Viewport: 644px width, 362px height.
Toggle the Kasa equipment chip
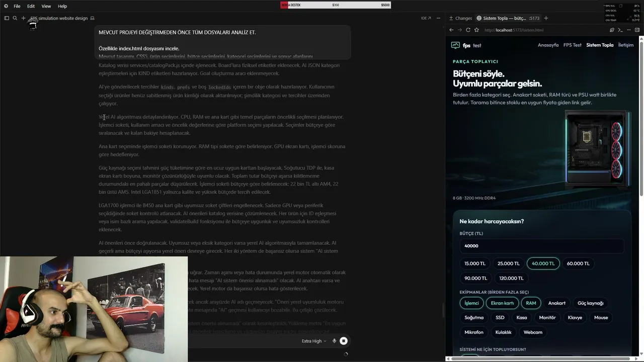point(522,318)
